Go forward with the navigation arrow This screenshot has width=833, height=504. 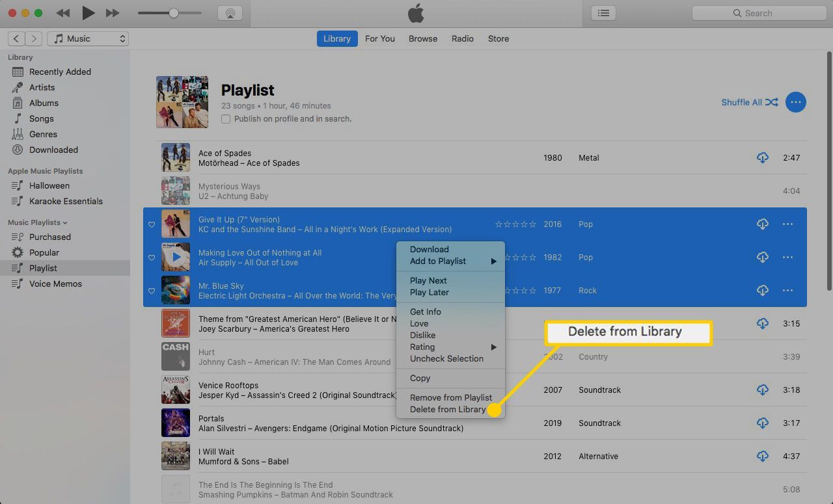[x=34, y=39]
